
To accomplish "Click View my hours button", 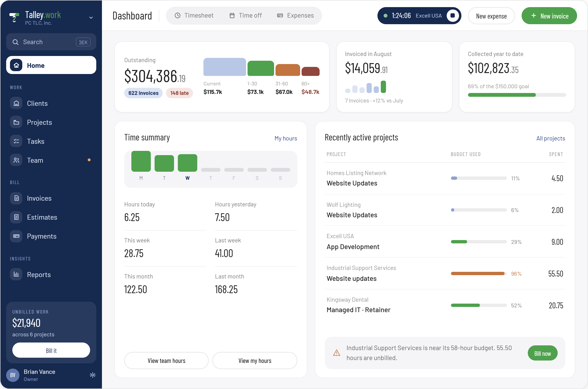I will pos(255,361).
